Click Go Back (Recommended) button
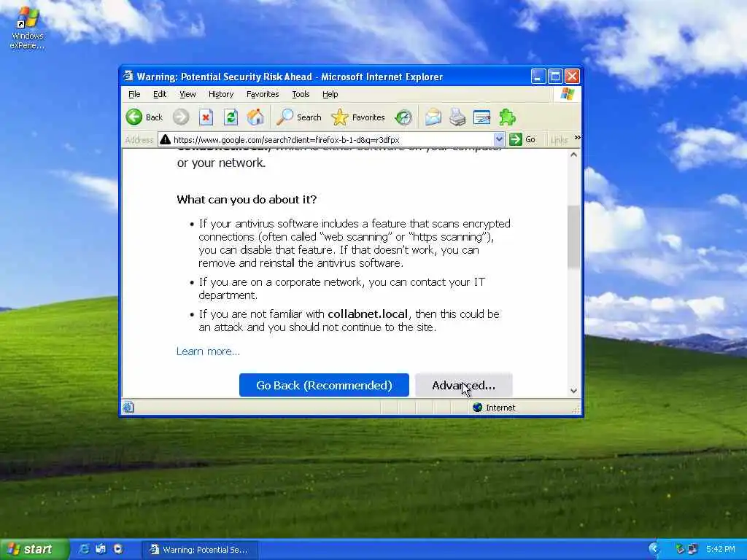747x560 pixels. 324,385
